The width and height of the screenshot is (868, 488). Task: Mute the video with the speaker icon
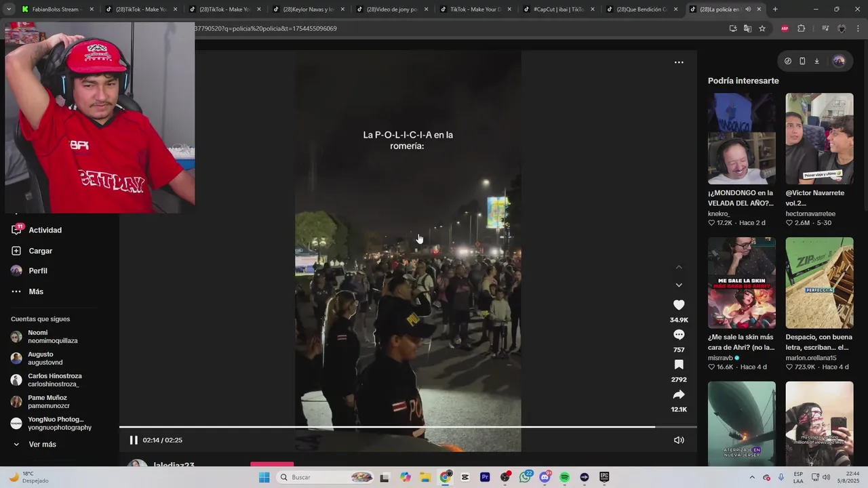pos(679,440)
